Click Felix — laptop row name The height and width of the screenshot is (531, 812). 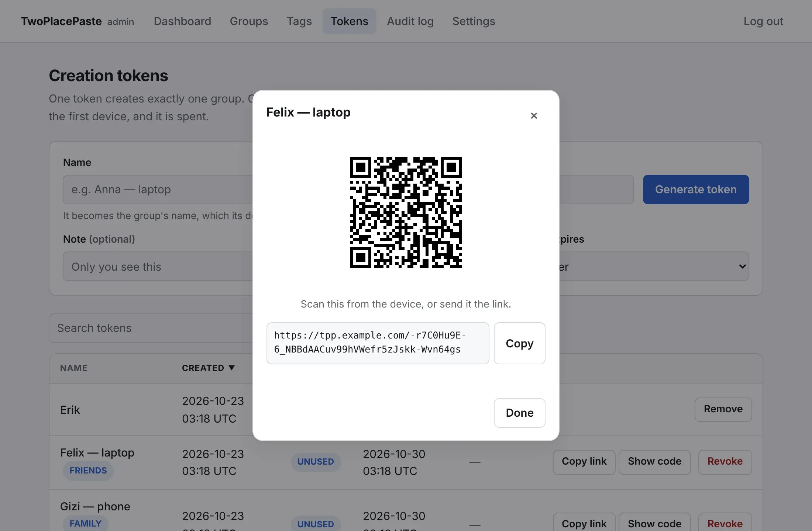pyautogui.click(x=97, y=453)
